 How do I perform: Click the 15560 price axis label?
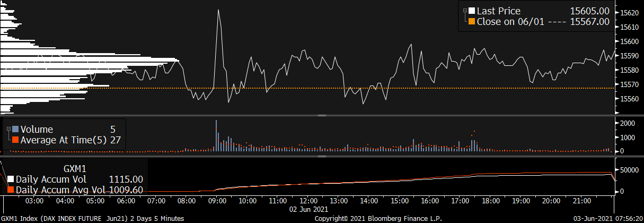point(629,99)
